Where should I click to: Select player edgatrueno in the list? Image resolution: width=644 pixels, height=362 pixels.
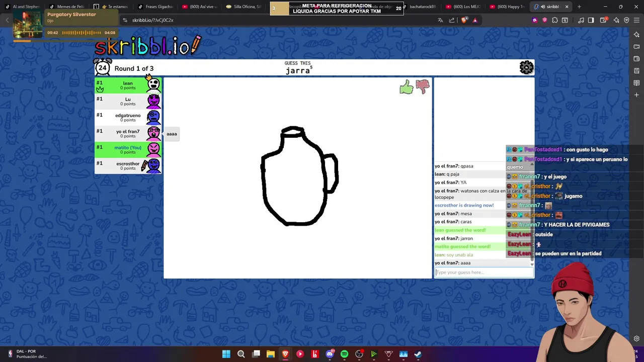[128, 117]
